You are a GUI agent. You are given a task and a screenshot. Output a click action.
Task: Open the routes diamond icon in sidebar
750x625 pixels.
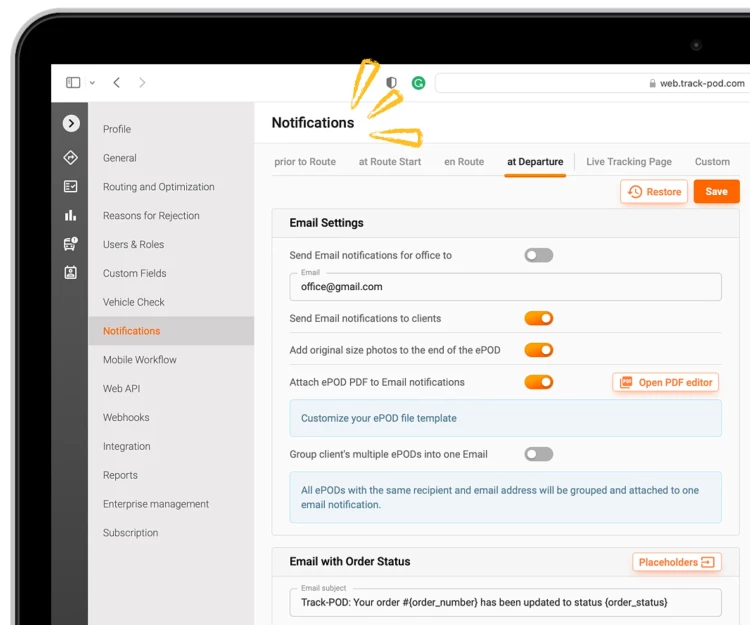click(70, 157)
